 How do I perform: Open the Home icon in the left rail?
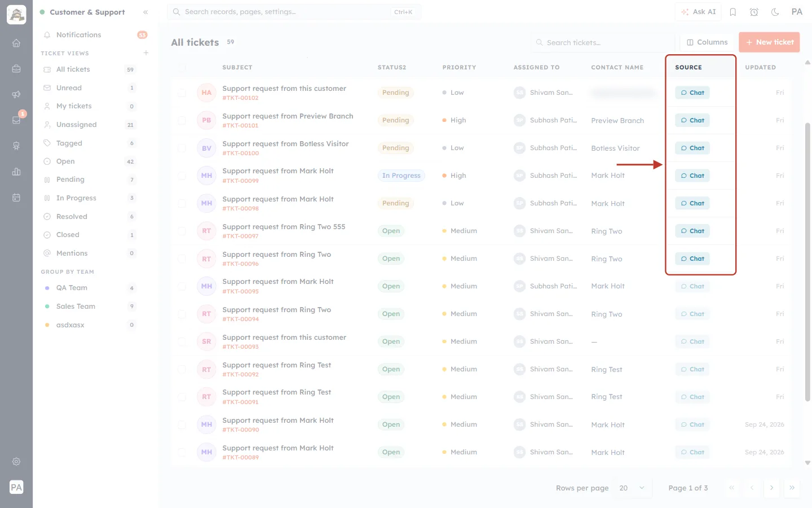click(16, 43)
